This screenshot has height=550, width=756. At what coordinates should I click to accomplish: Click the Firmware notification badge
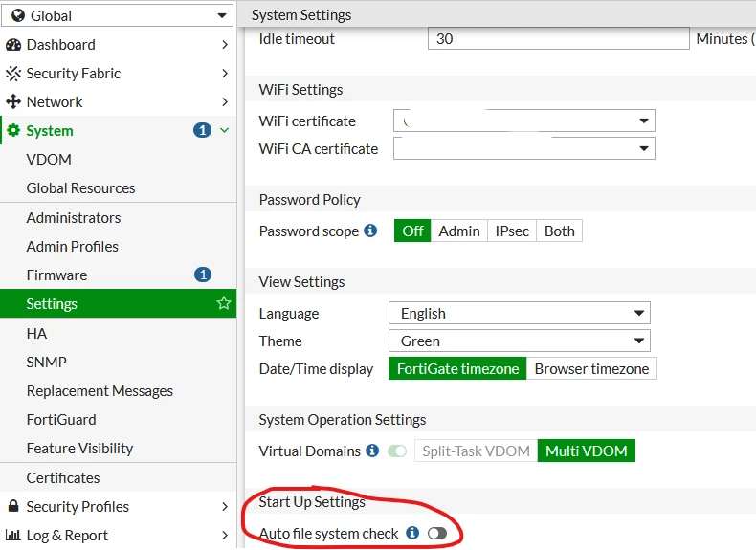[203, 275]
